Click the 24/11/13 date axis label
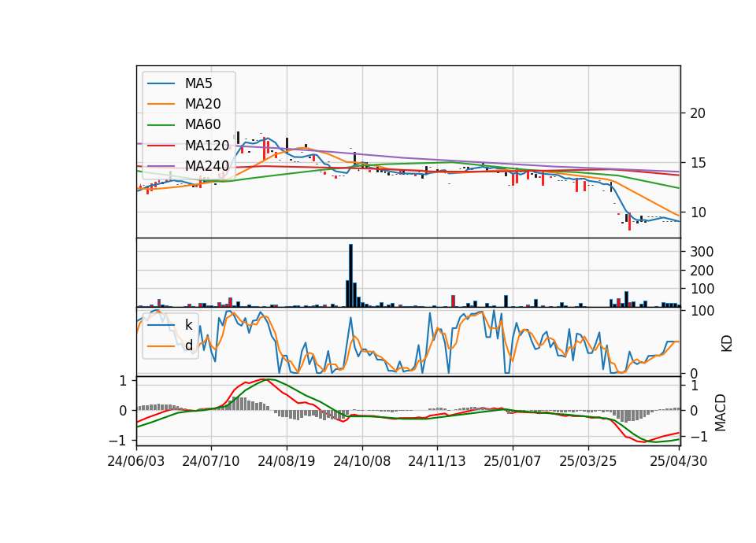This screenshot has width=756, height=543. [437, 462]
